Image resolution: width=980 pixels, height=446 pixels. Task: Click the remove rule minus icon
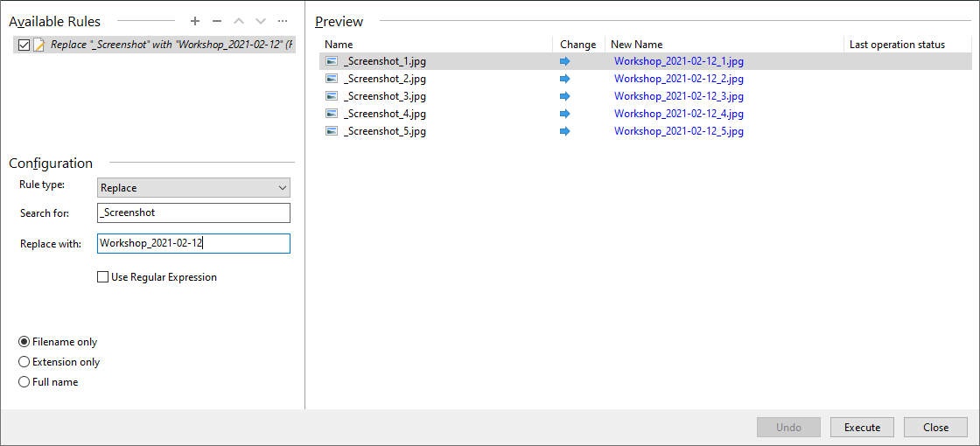[x=217, y=21]
